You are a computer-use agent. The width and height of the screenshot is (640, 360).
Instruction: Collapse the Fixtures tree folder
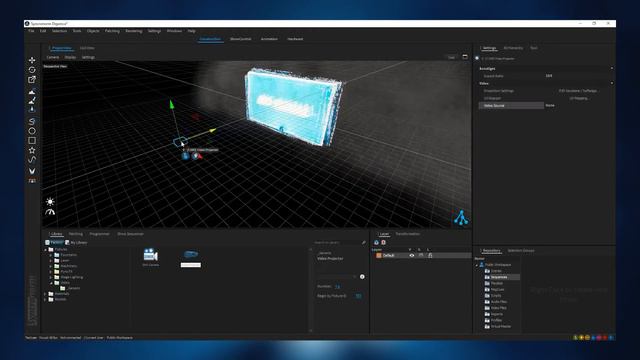point(46,249)
